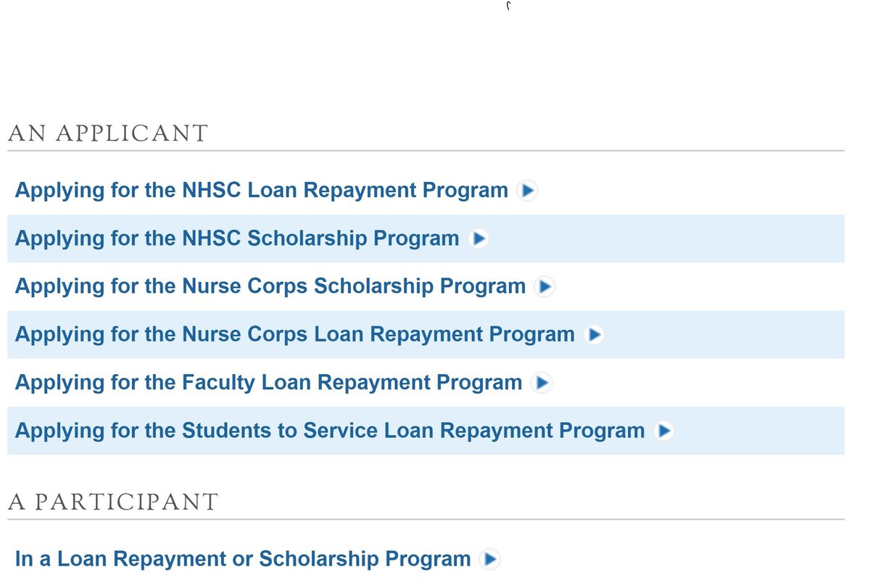The image size is (870, 588).
Task: Click empty blue area of Students to Service row
Action: [x=760, y=431]
